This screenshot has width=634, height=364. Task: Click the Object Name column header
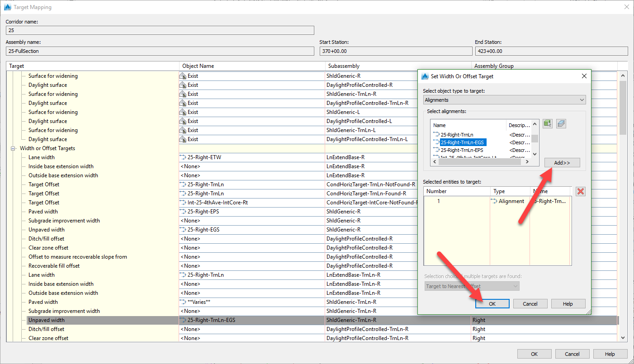coord(252,66)
